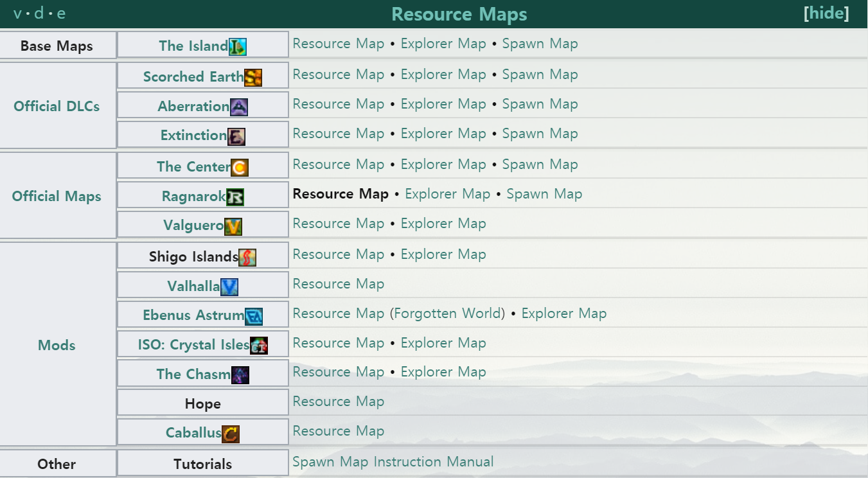The height and width of the screenshot is (478, 868).
Task: Open The Island Resource Map
Action: 339,44
